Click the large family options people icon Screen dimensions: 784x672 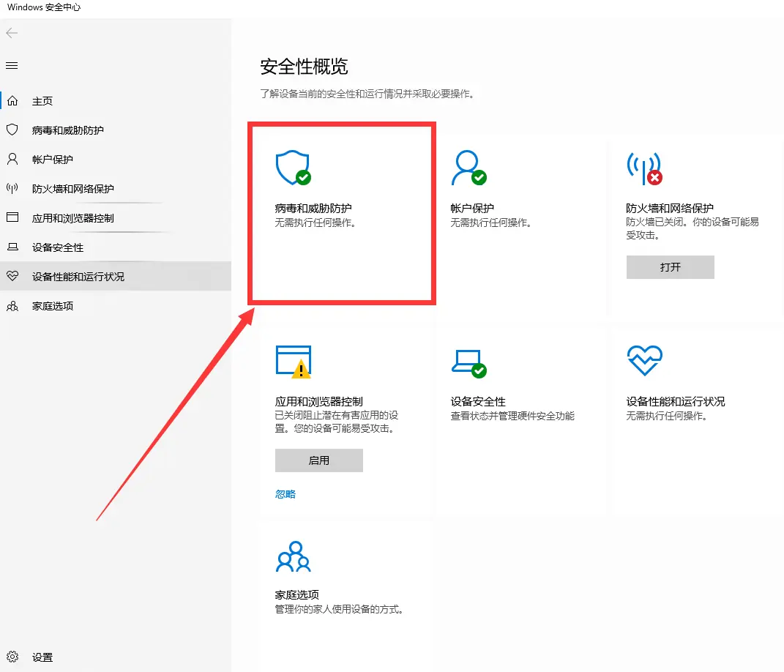[x=294, y=556]
